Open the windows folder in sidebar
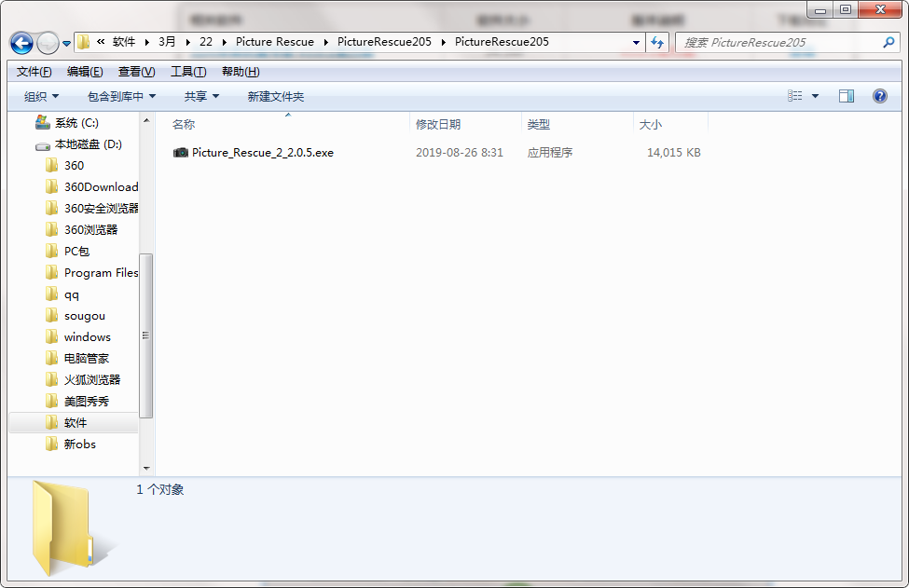This screenshot has height=588, width=909. 87,337
